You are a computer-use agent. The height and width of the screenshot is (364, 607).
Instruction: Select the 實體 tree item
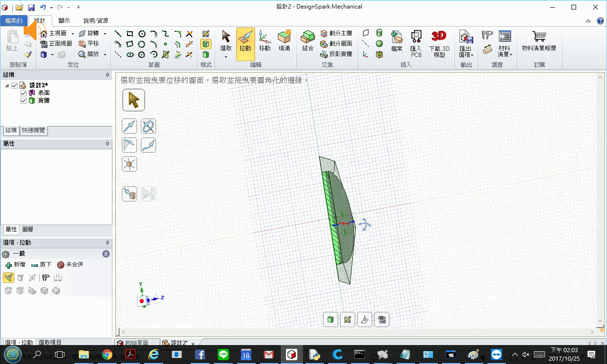tap(44, 100)
